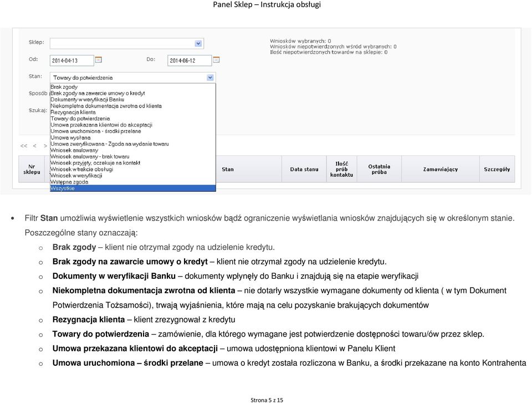This screenshot has height=403, width=532.
Task: Select 'Rezygnacja klienta' from the list
Action: [x=132, y=112]
